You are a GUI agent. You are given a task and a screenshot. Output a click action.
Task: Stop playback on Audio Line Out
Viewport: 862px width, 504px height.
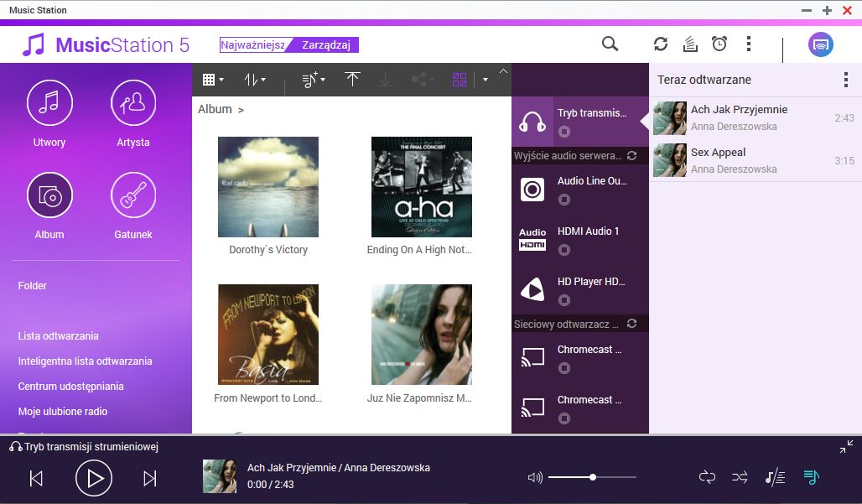[x=564, y=200]
